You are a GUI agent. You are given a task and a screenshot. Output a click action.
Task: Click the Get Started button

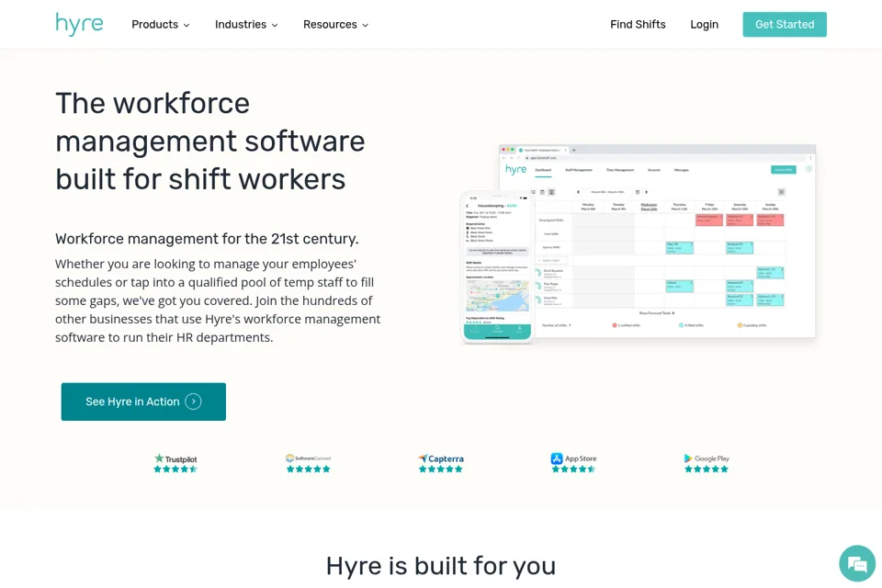(785, 24)
